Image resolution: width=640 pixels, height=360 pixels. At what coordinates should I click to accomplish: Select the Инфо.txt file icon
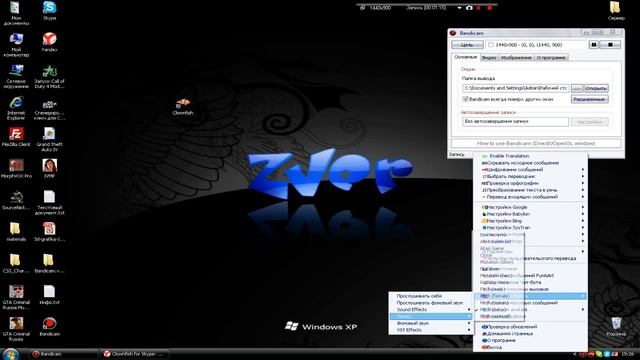(x=49, y=292)
